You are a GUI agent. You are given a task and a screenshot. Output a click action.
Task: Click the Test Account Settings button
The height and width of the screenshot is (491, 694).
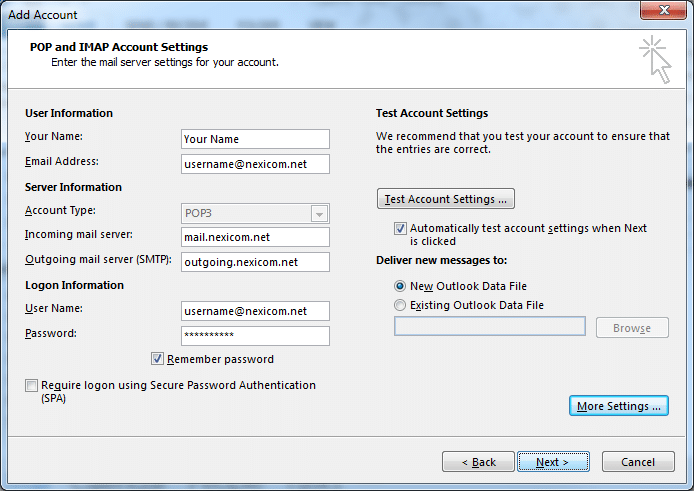(446, 199)
